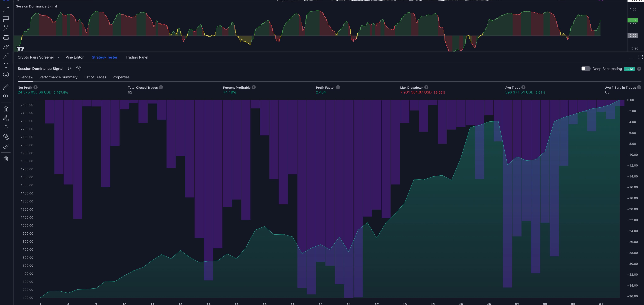Select the XABCD patterns tool
The height and width of the screenshot is (305, 644).
pyautogui.click(x=6, y=28)
